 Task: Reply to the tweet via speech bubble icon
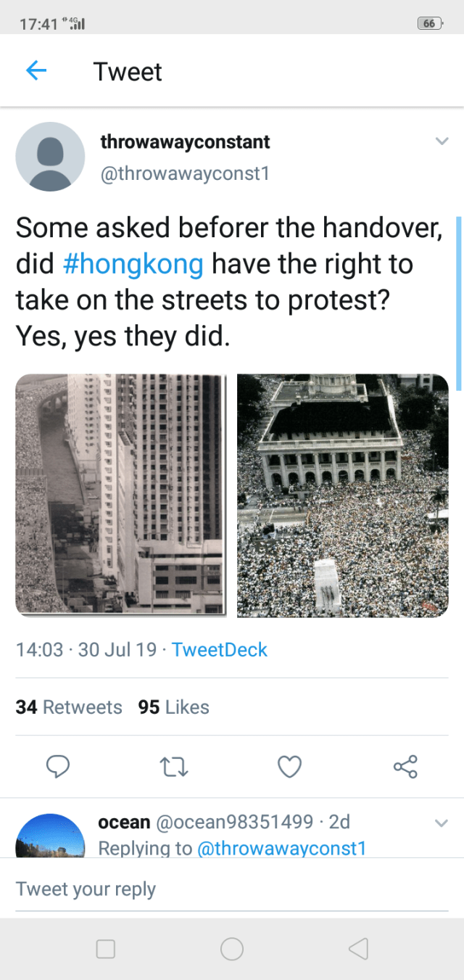pos(57,766)
